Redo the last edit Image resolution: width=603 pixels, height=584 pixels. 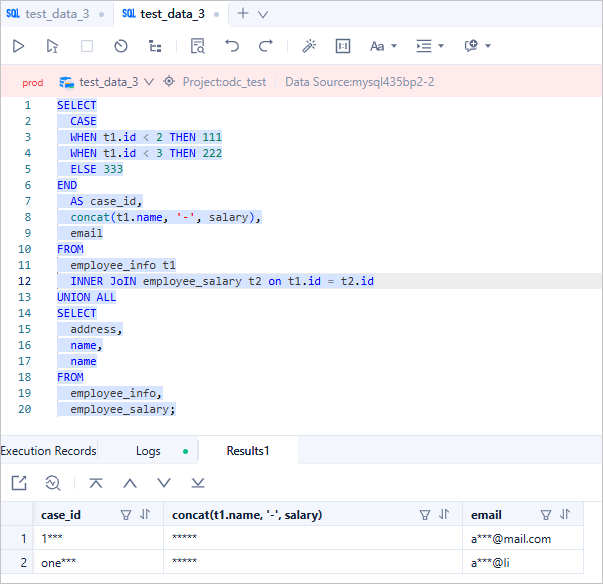tap(266, 46)
